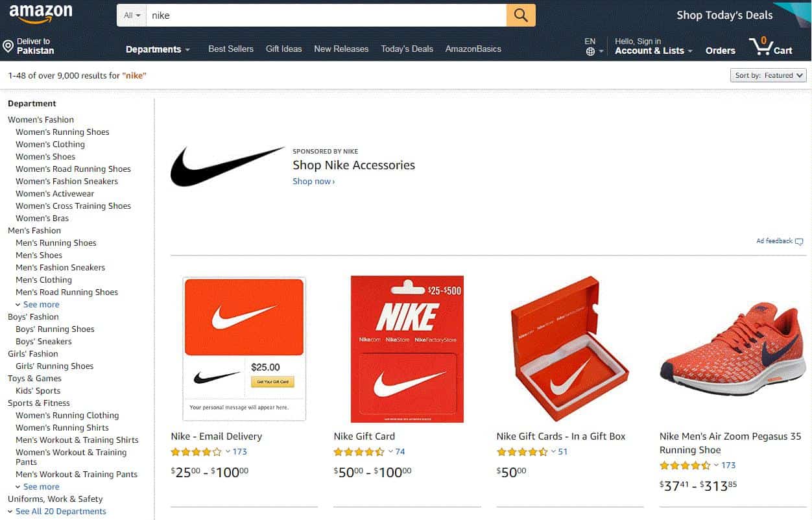The image size is (812, 520).
Task: Click the EN globe language icon
Action: click(x=589, y=50)
